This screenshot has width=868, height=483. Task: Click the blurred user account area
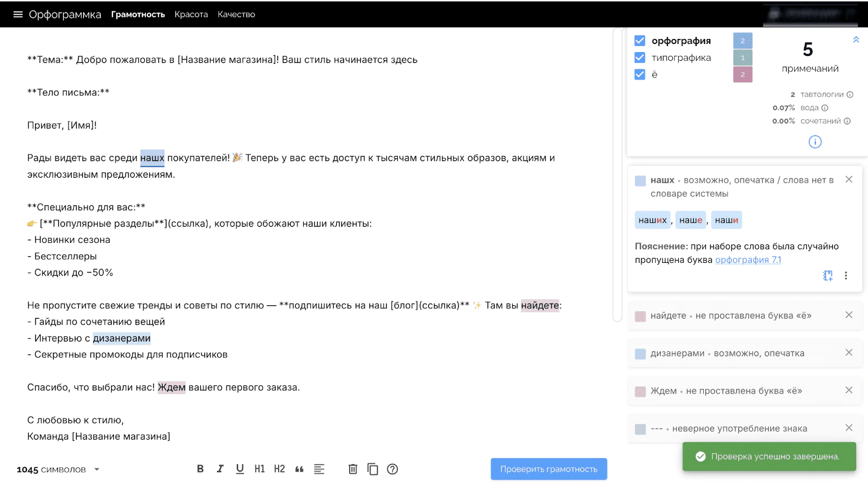[810, 14]
